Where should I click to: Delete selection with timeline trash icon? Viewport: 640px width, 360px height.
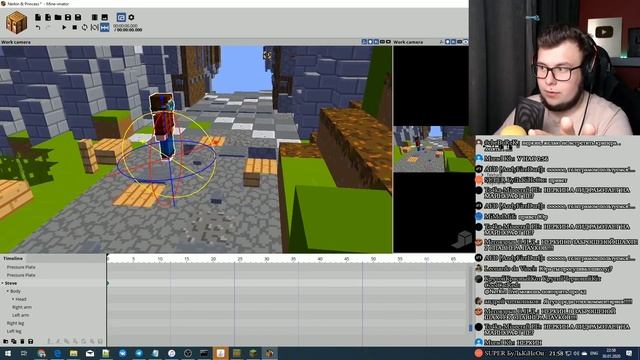[x=22, y=341]
